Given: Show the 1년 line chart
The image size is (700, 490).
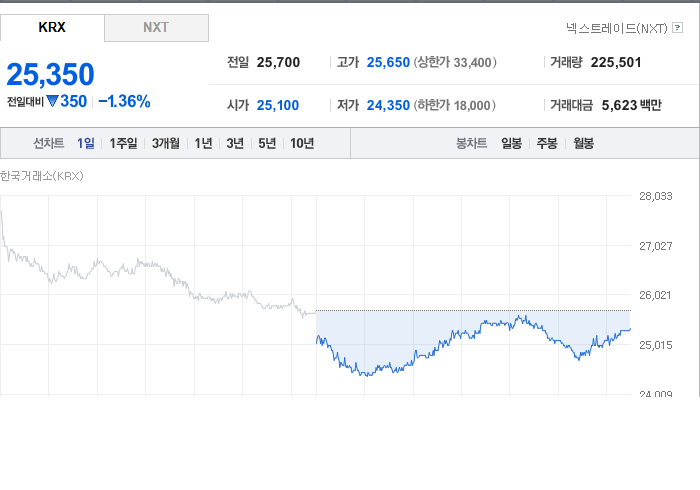Looking at the screenshot, I should point(203,143).
